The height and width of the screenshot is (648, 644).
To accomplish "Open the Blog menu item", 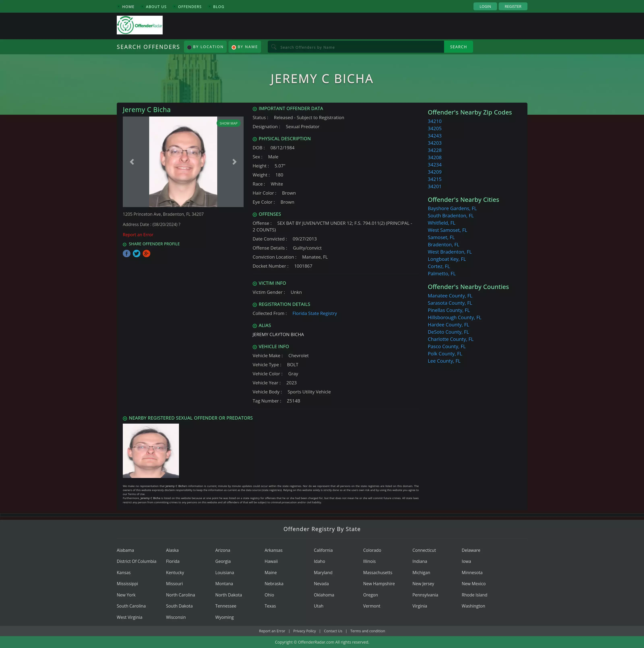I will pyautogui.click(x=218, y=7).
